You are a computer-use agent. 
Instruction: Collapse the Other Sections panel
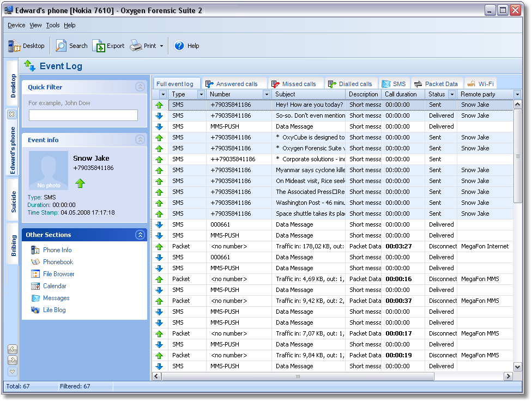tap(140, 235)
